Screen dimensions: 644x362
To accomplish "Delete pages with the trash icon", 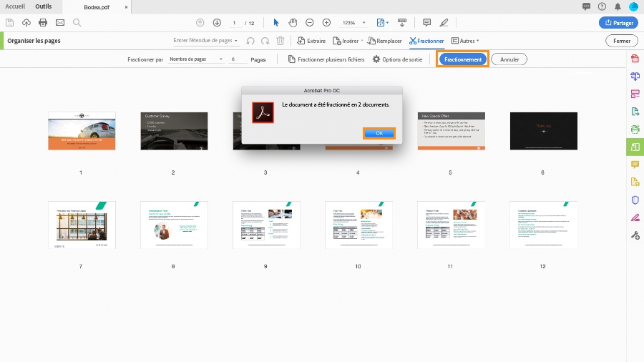I will (x=280, y=41).
